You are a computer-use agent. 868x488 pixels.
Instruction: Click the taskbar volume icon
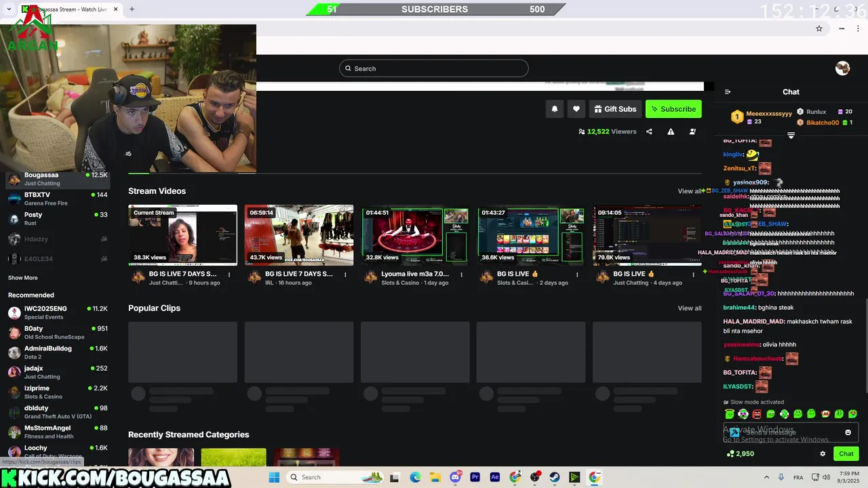coord(826,477)
